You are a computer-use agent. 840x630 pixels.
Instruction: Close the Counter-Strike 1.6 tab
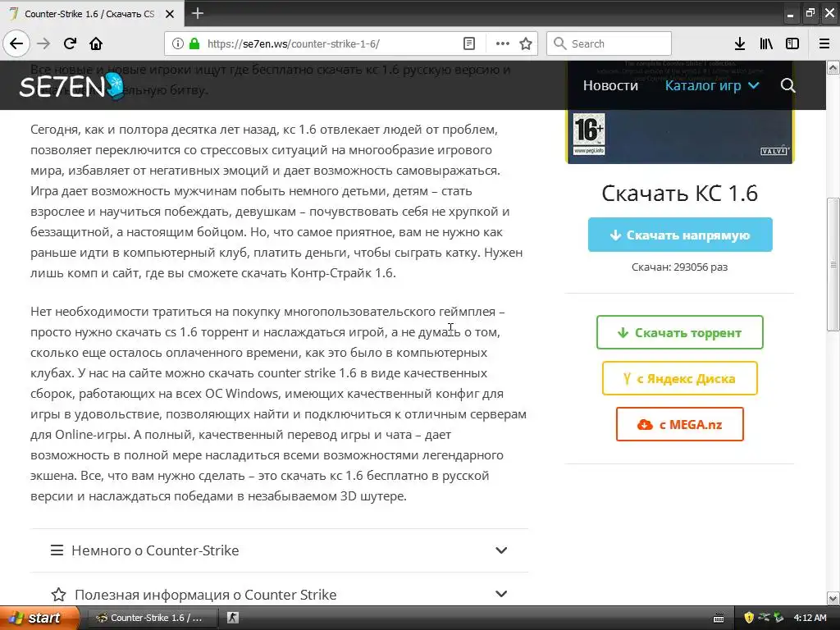tap(170, 14)
